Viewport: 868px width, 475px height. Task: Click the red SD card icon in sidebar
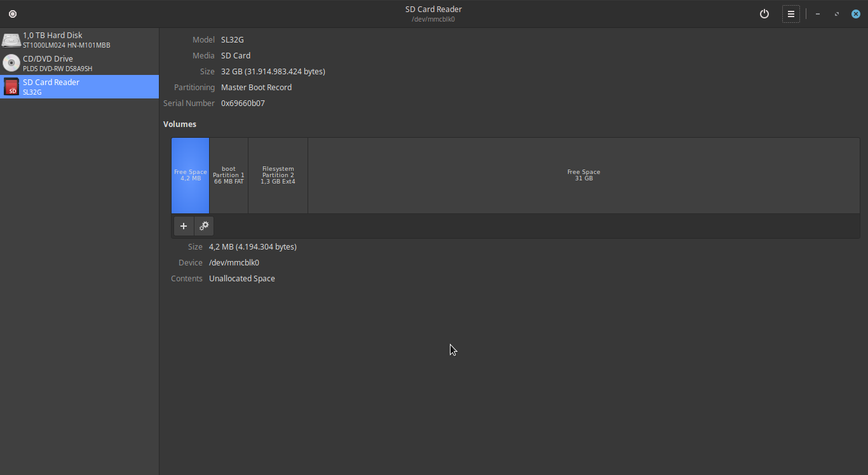[x=11, y=86]
